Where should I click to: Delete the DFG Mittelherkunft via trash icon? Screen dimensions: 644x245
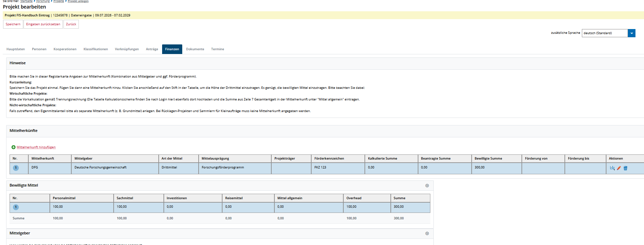[x=626, y=168]
